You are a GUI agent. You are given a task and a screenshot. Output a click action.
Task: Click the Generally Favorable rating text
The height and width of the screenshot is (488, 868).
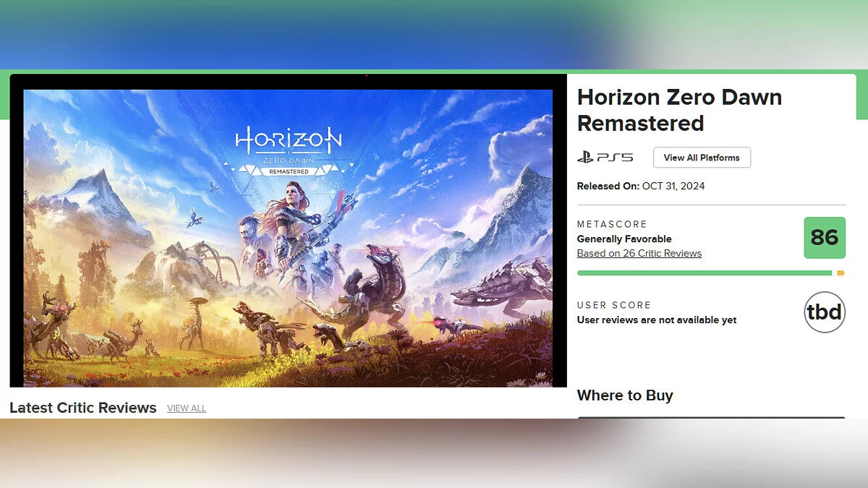[624, 239]
